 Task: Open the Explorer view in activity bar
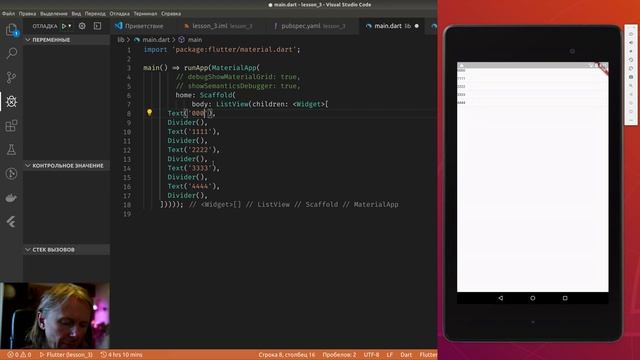(x=11, y=30)
